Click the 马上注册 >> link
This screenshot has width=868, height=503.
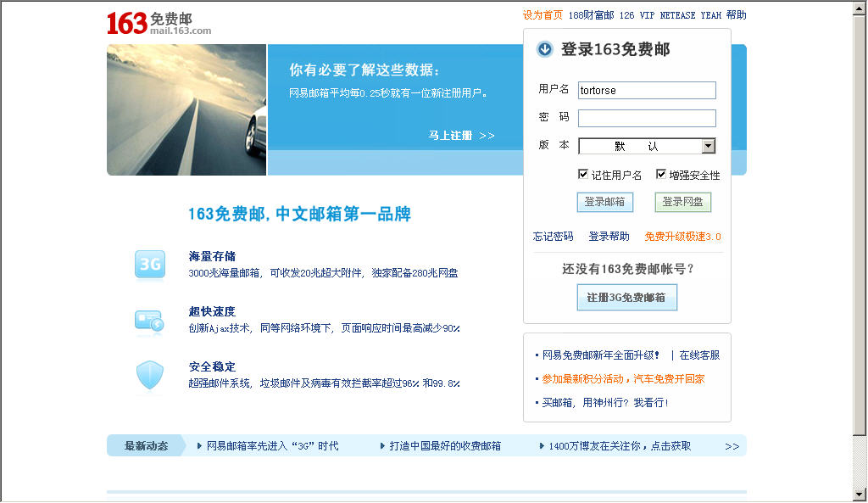(462, 136)
